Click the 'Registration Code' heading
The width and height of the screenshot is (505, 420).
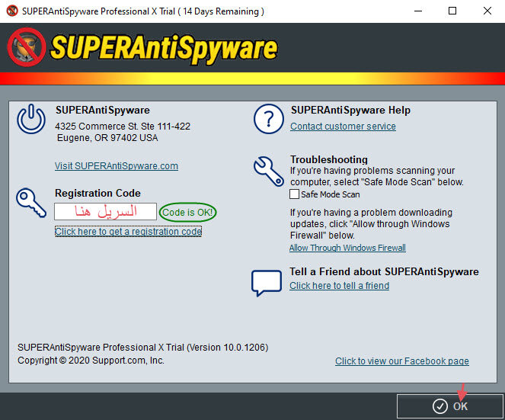[x=97, y=193]
